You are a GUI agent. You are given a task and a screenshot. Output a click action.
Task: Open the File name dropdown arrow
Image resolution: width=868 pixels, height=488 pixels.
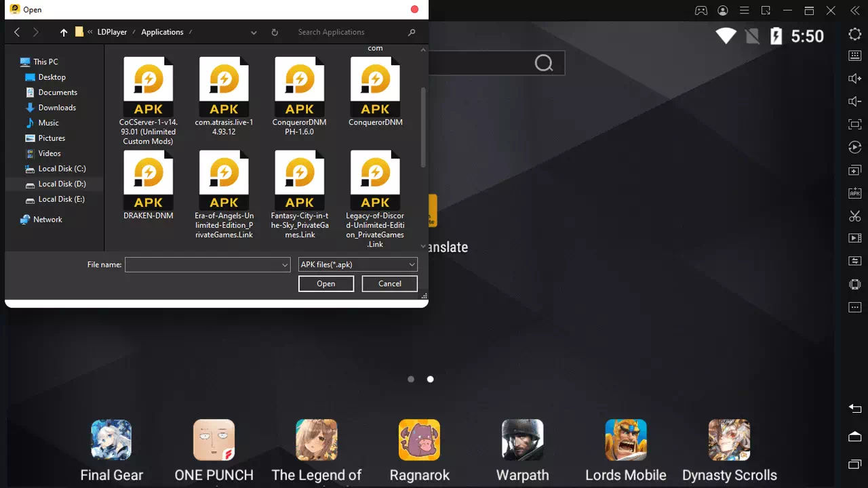tap(285, 265)
